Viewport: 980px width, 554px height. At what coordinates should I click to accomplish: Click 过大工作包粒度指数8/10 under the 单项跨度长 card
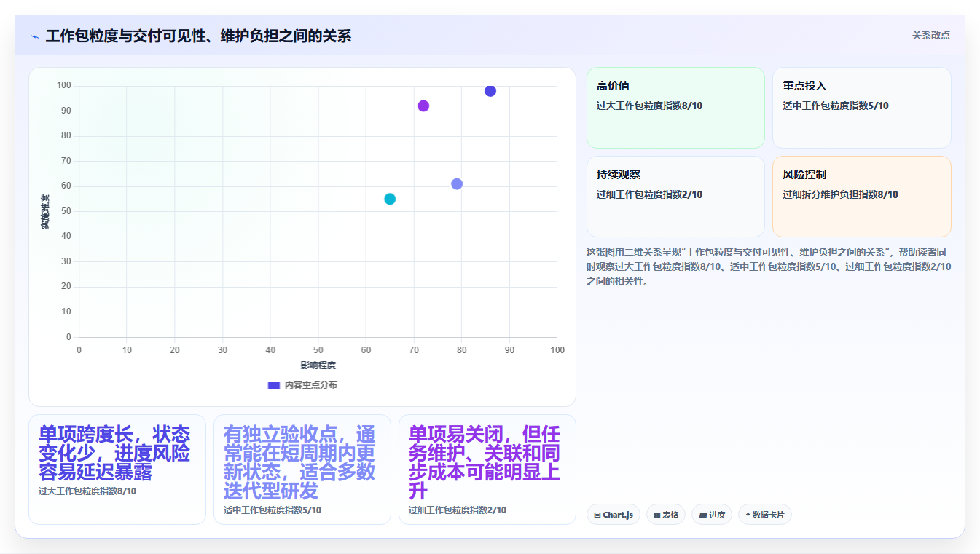(87, 491)
